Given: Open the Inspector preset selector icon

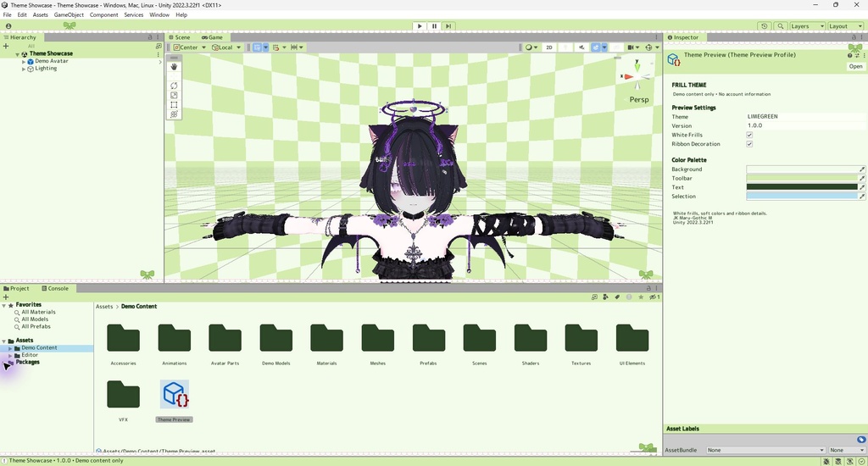Looking at the screenshot, I should tap(857, 55).
